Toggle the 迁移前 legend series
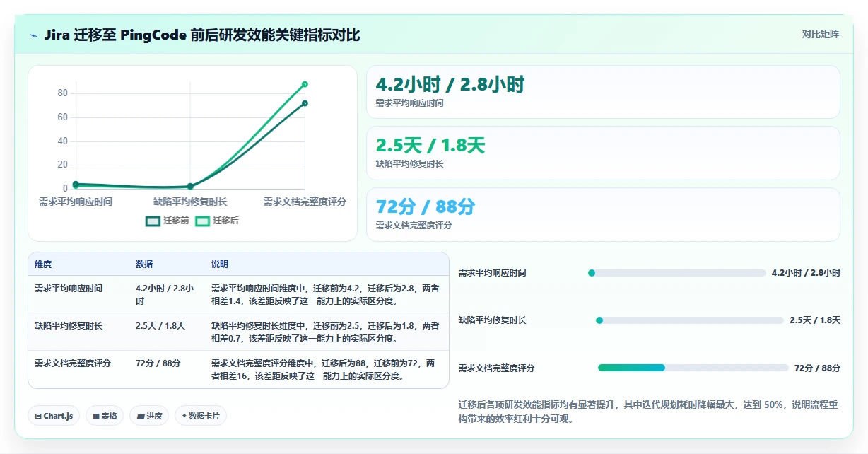Viewport: 868px width, 454px height. coord(167,221)
